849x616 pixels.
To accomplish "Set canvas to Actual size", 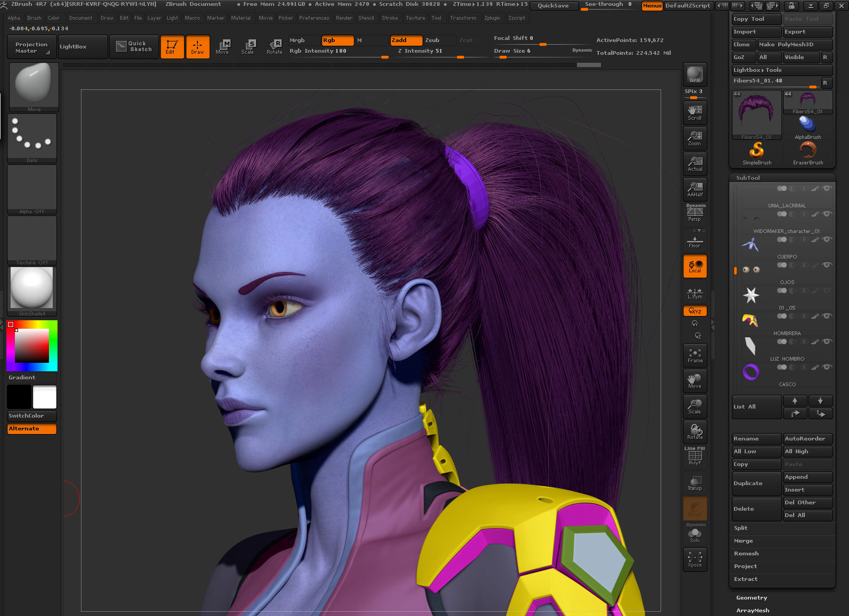I will point(695,164).
